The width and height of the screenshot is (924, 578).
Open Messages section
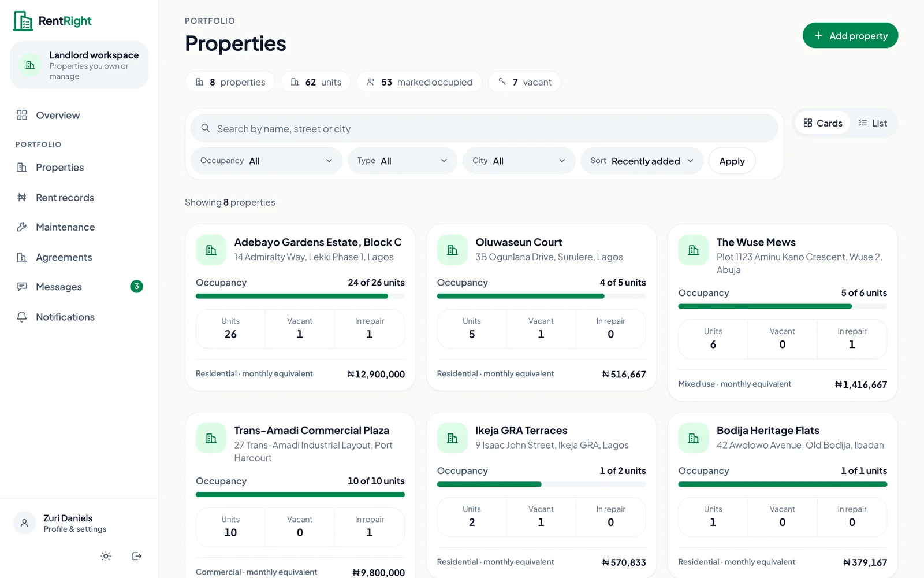tap(79, 287)
